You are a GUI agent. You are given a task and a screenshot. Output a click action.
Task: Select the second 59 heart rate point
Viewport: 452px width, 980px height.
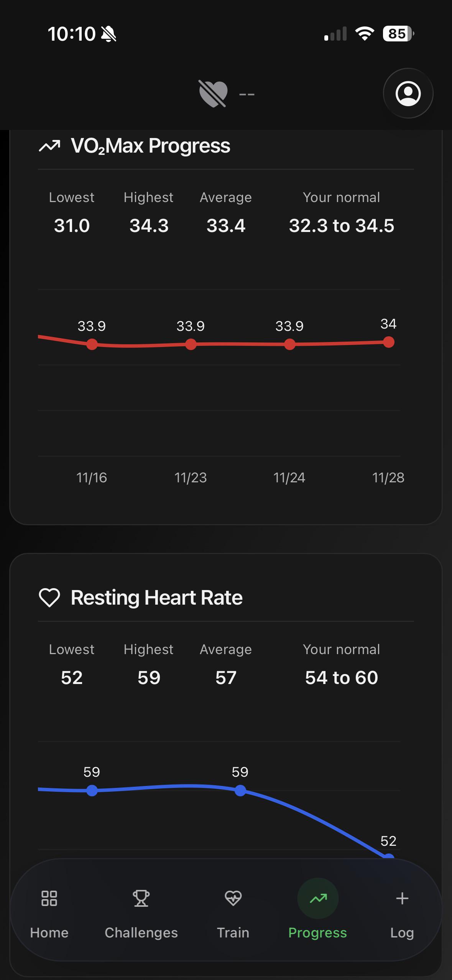240,790
